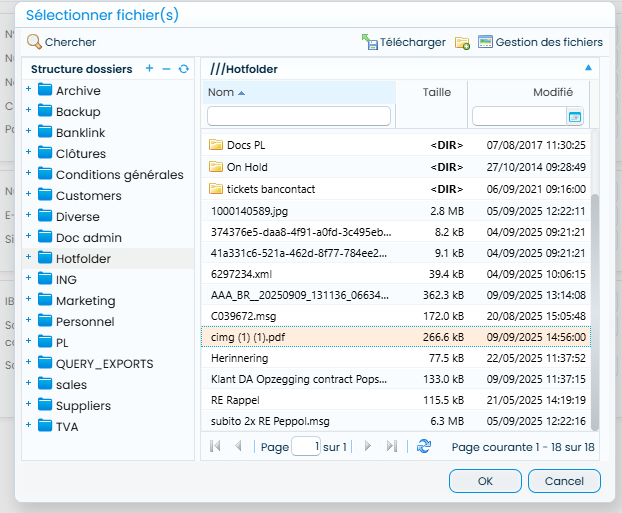Click the Télécharger upload icon
This screenshot has height=513, width=622.
click(370, 42)
